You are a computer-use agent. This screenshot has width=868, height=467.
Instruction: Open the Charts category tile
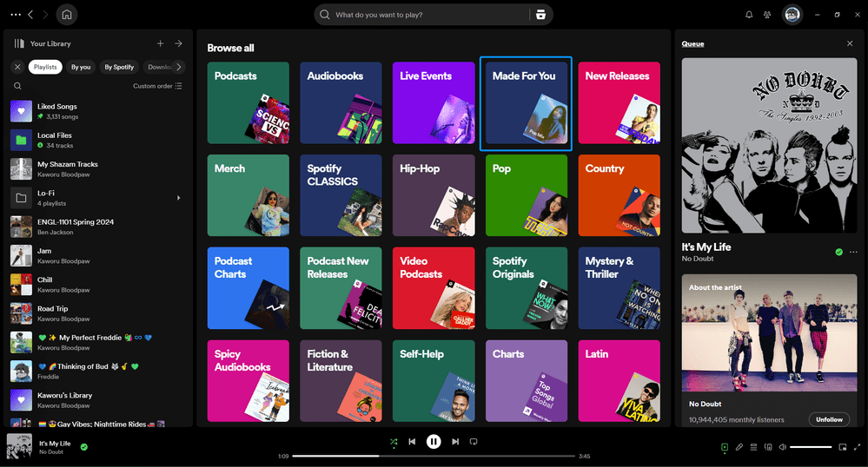(526, 381)
